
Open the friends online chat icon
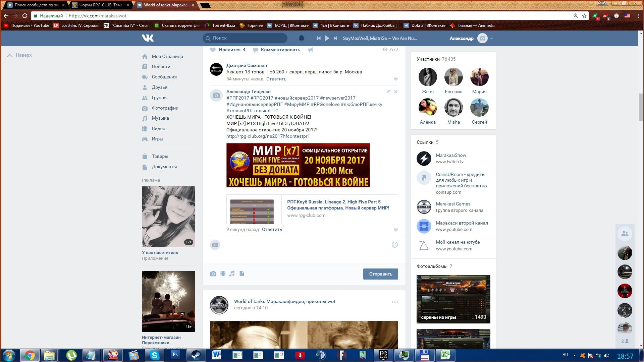click(x=625, y=234)
